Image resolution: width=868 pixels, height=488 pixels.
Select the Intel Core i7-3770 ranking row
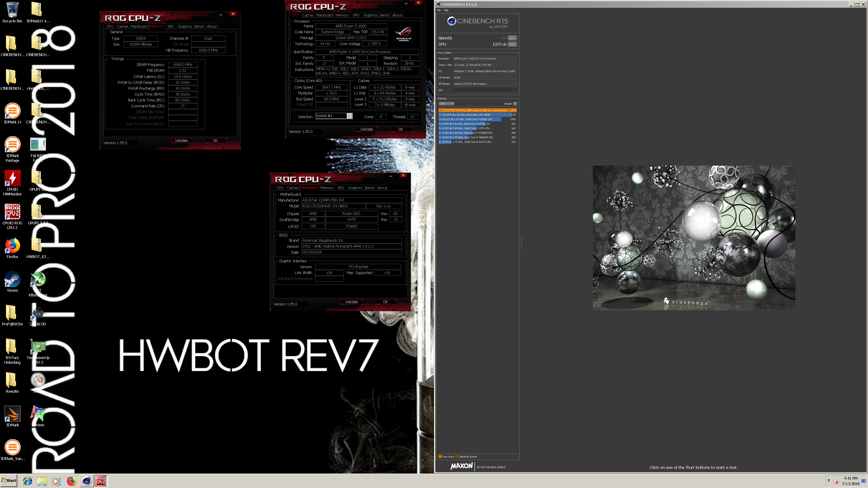coord(477,128)
